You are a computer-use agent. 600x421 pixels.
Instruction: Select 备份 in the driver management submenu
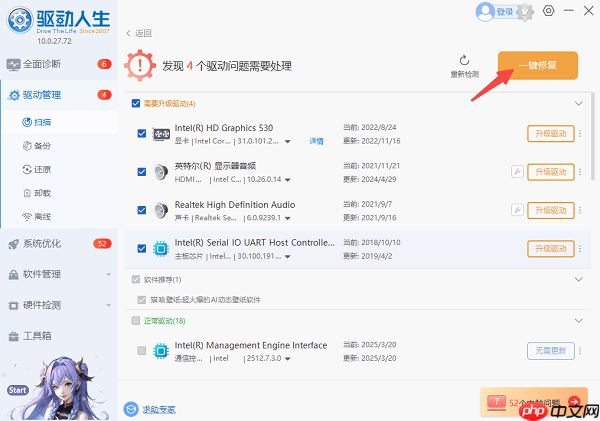(x=42, y=145)
